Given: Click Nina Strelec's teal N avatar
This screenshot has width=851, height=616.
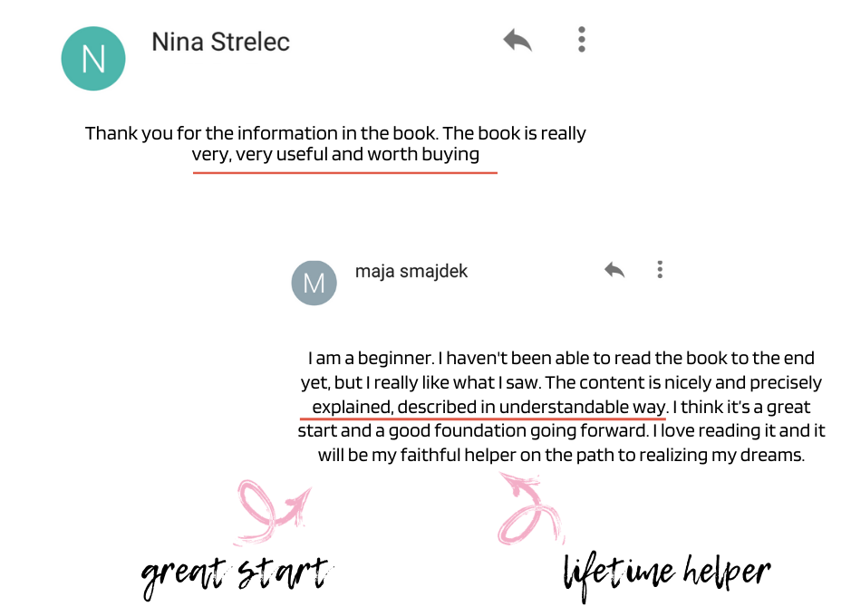Looking at the screenshot, I should click(x=93, y=59).
